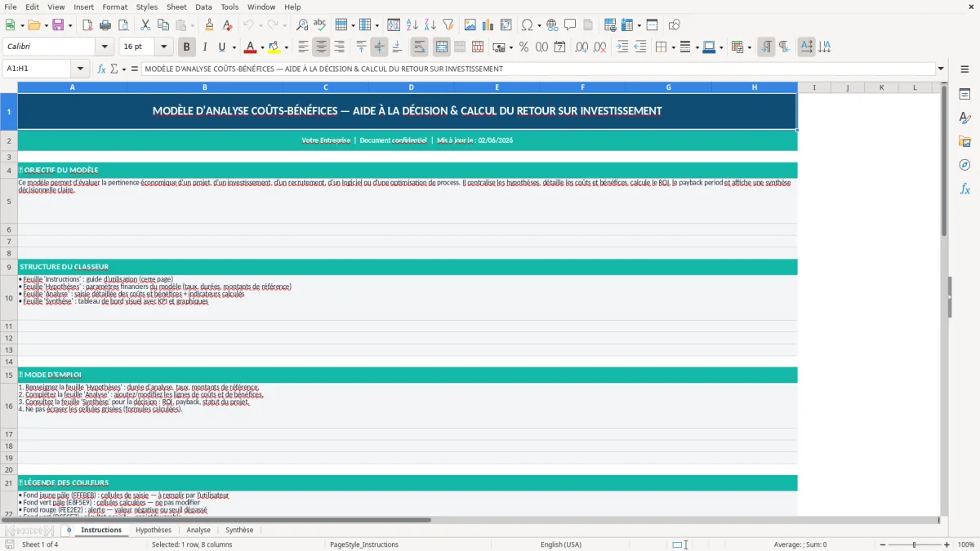The image size is (980, 551).
Task: Open the Font Name dropdown
Action: click(x=105, y=47)
